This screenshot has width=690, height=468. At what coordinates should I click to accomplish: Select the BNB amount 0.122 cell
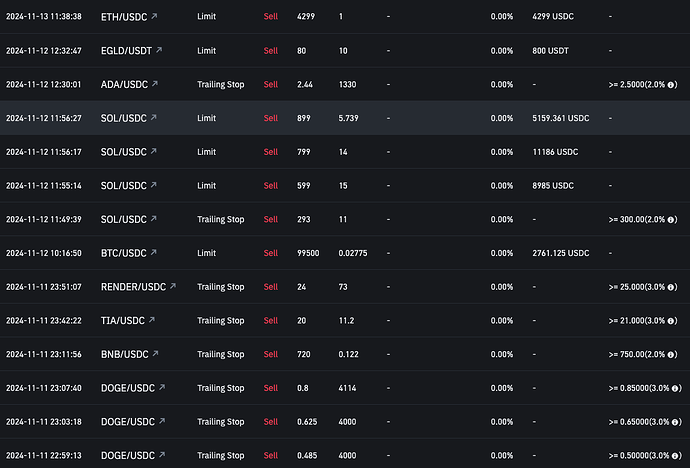349,354
